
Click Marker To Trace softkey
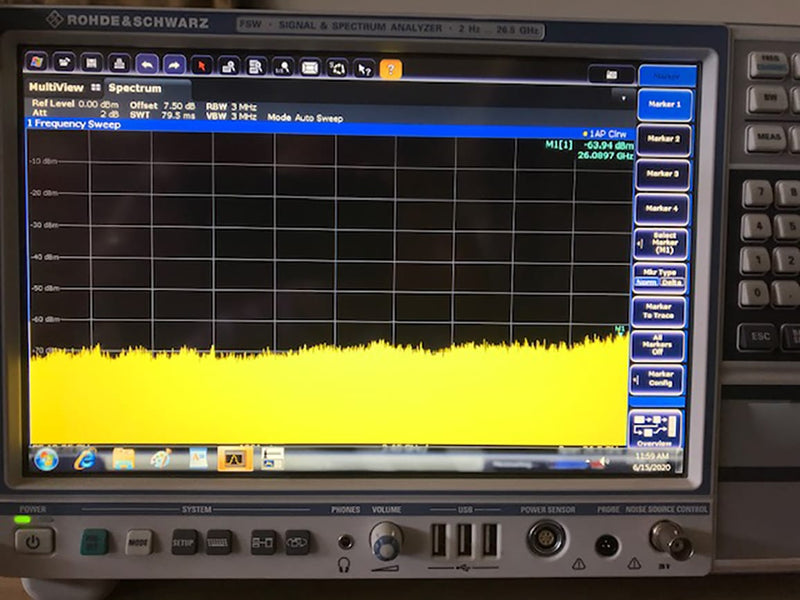click(659, 311)
